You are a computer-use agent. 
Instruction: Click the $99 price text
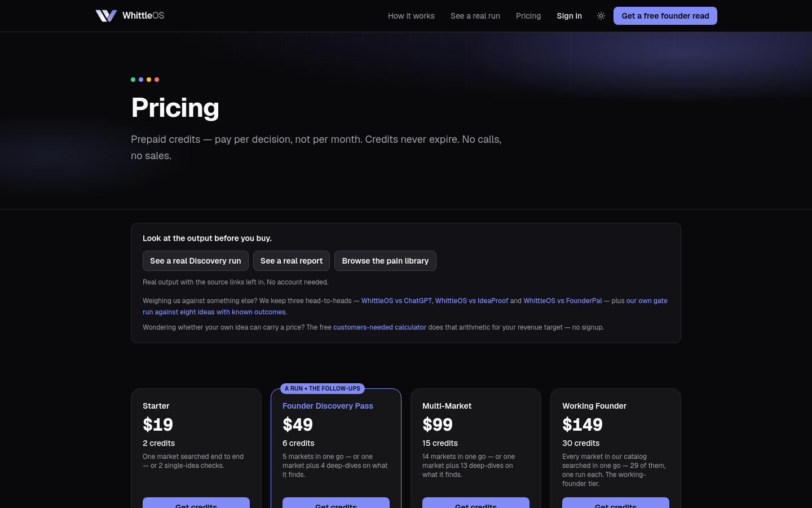438,424
